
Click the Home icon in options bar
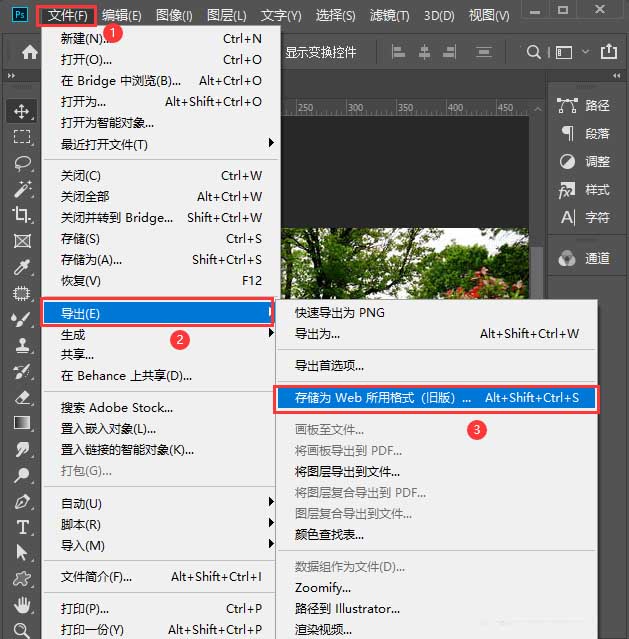tap(30, 52)
